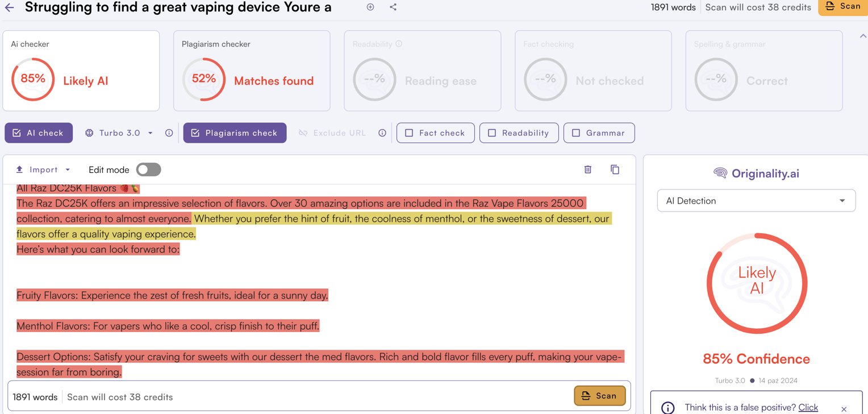Click the info icon in false positive notice
868x414 pixels.
(667, 408)
